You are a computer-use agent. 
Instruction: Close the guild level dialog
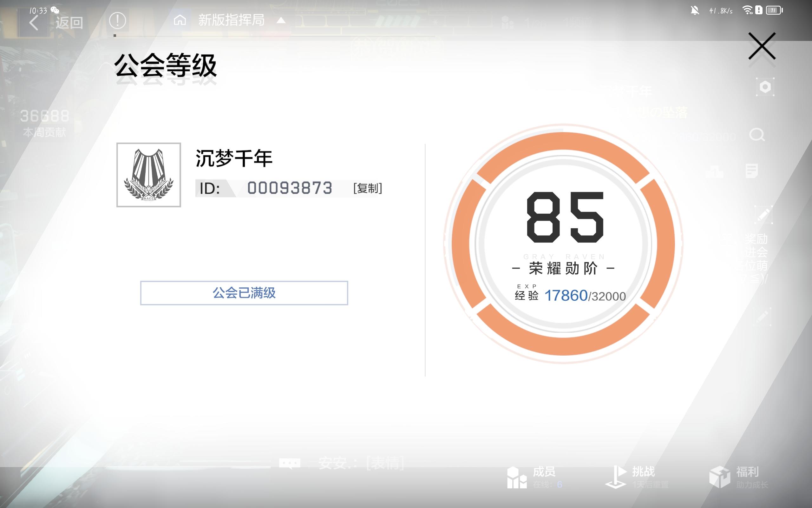pyautogui.click(x=762, y=46)
